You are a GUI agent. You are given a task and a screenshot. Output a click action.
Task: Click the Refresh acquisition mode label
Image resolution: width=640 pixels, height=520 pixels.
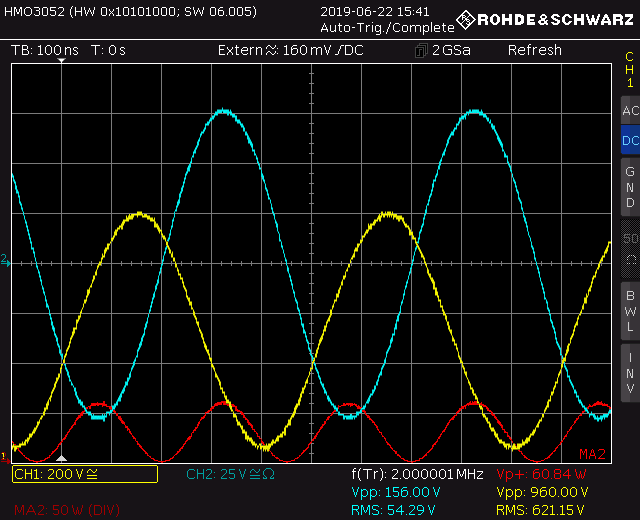pos(534,50)
